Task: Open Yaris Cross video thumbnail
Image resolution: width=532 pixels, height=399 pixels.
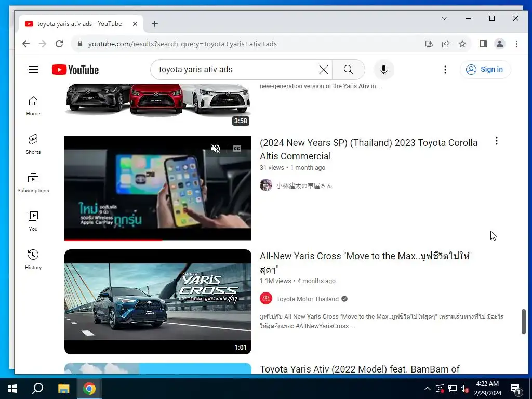Action: [158, 302]
